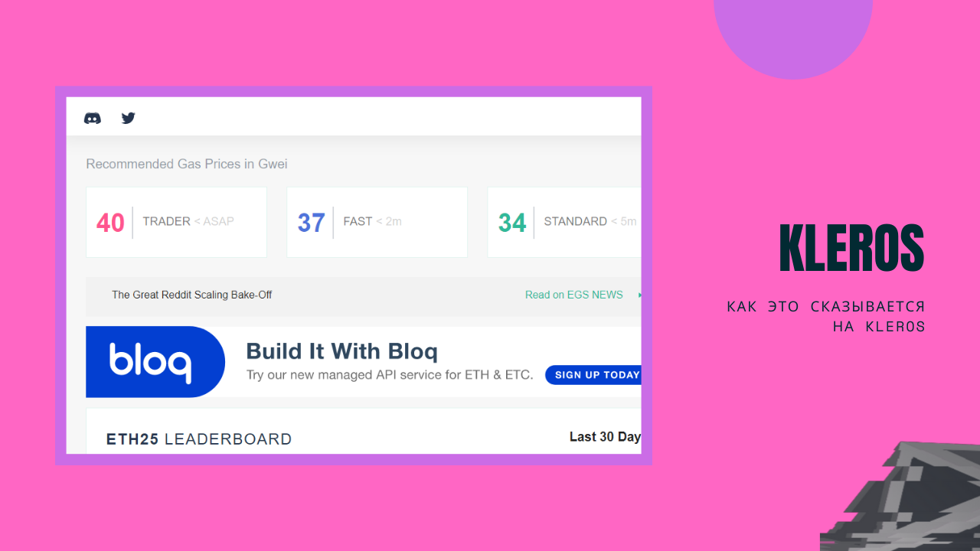Viewport: 980px width, 551px height.
Task: Click the SIGN UP TODAY button
Action: pos(593,375)
